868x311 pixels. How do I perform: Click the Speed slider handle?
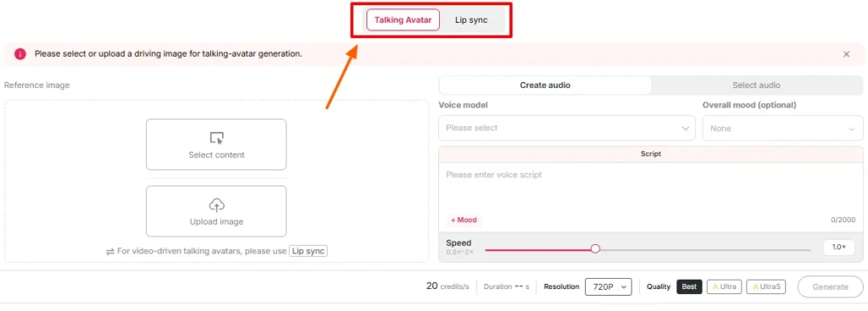(595, 249)
